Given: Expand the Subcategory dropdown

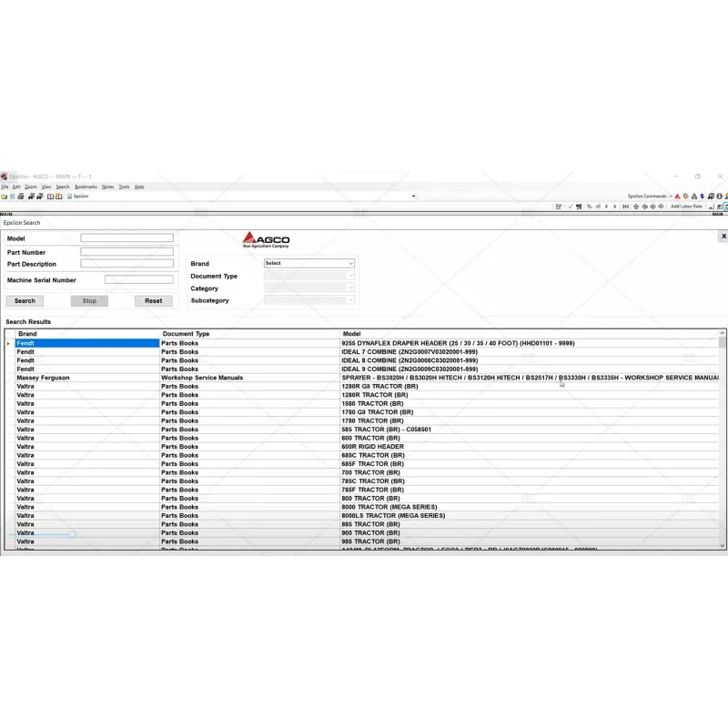Looking at the screenshot, I should pyautogui.click(x=308, y=300).
